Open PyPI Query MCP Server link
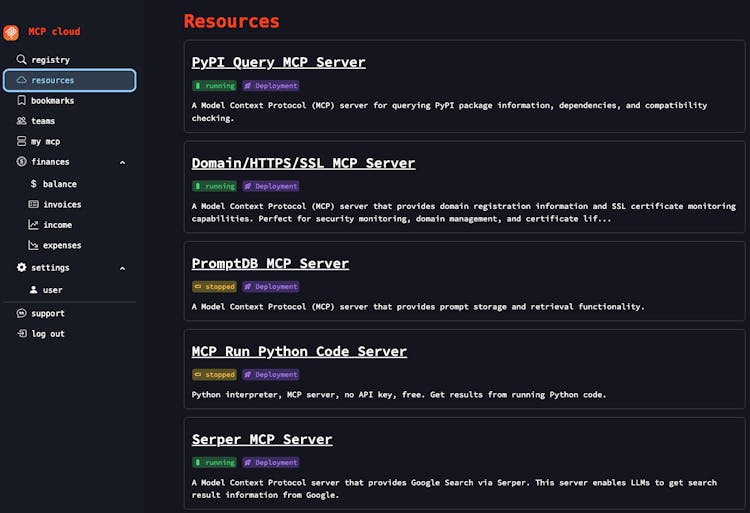This screenshot has width=750, height=513. pyautogui.click(x=278, y=62)
